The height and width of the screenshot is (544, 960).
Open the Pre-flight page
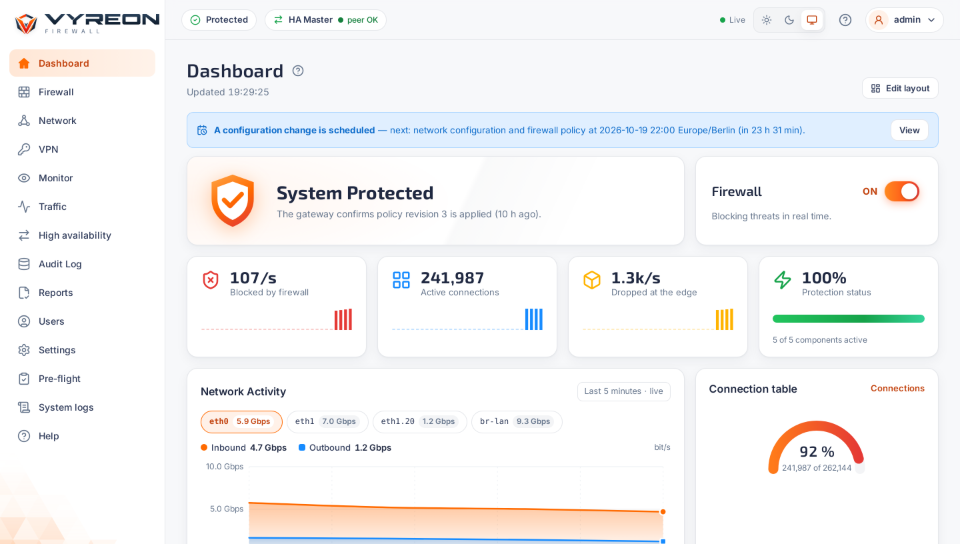tap(82, 379)
